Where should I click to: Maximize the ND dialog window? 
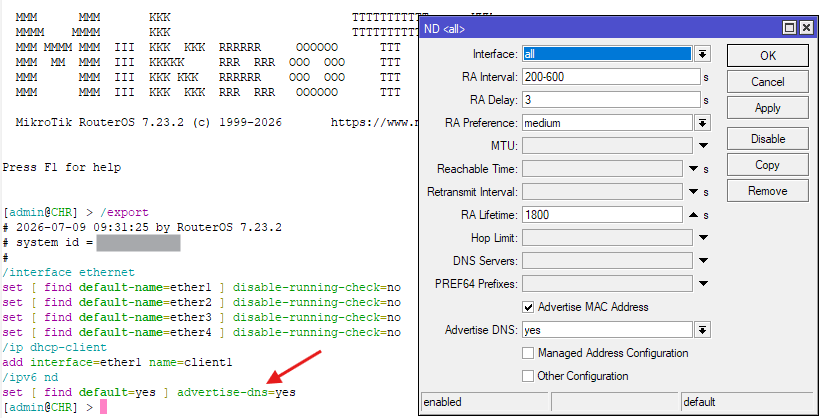pyautogui.click(x=790, y=28)
